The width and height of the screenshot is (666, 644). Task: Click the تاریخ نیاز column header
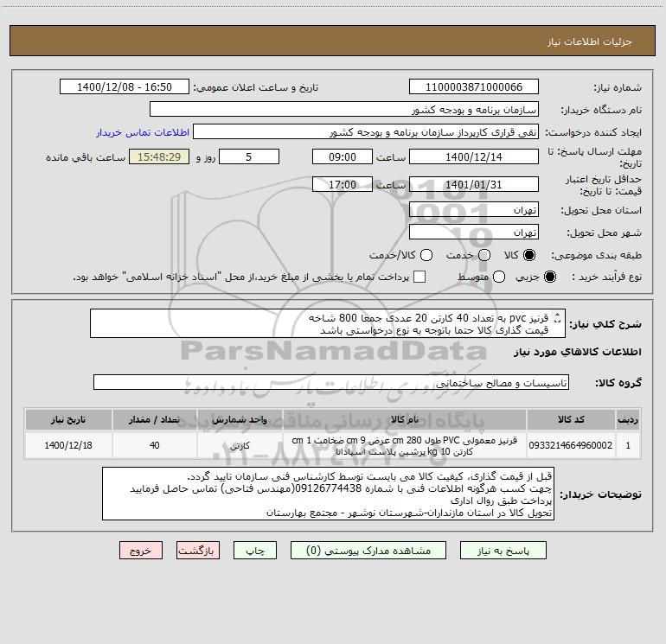pos(68,419)
